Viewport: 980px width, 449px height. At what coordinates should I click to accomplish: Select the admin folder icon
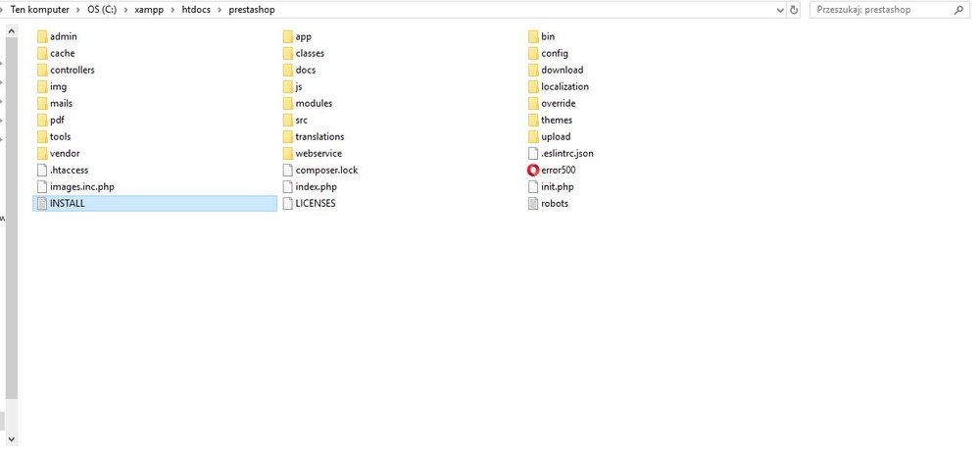[42, 36]
